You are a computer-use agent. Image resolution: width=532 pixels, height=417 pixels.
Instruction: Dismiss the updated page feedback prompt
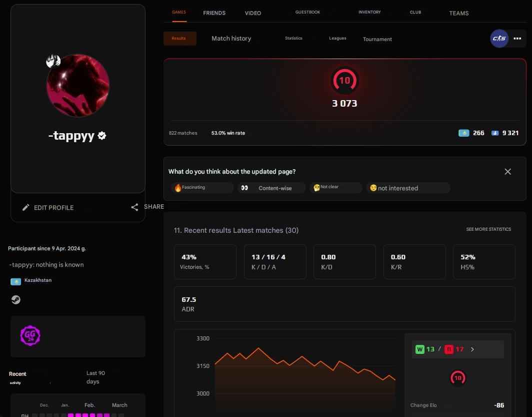point(507,171)
